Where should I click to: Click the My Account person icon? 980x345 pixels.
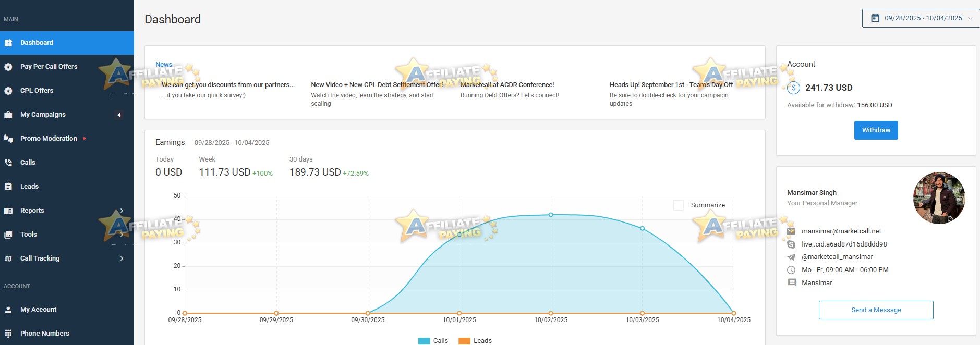tap(8, 310)
